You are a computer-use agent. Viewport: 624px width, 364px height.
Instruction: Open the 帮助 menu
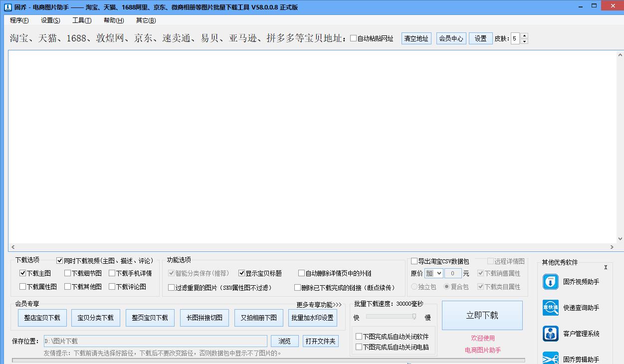tap(113, 20)
